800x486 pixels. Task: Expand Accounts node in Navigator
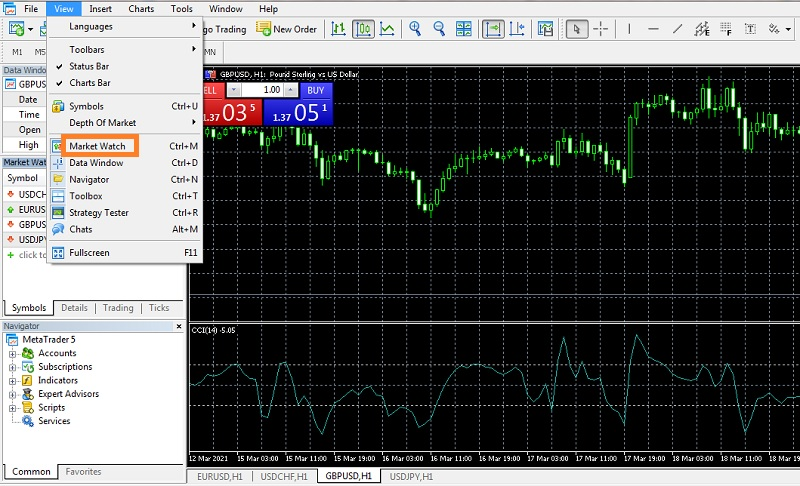(12, 353)
